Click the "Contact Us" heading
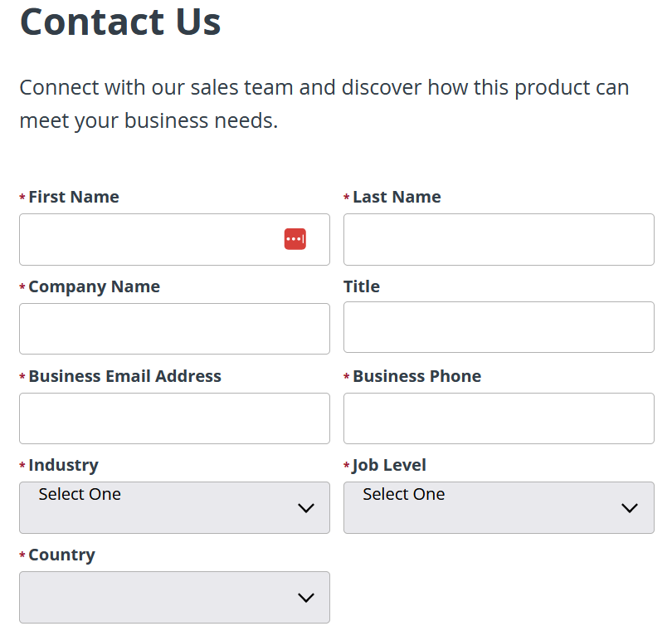This screenshot has width=672, height=631. [120, 21]
